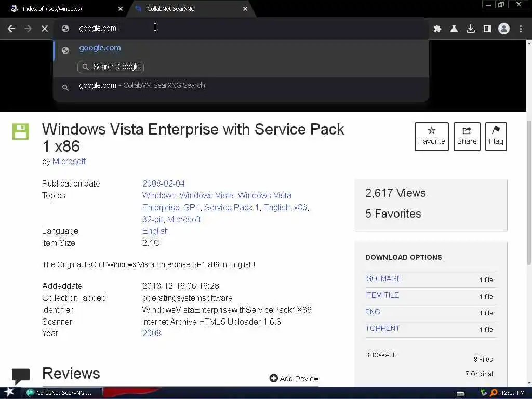Open the 2008 year link
Image resolution: width=532 pixels, height=399 pixels.
152,333
